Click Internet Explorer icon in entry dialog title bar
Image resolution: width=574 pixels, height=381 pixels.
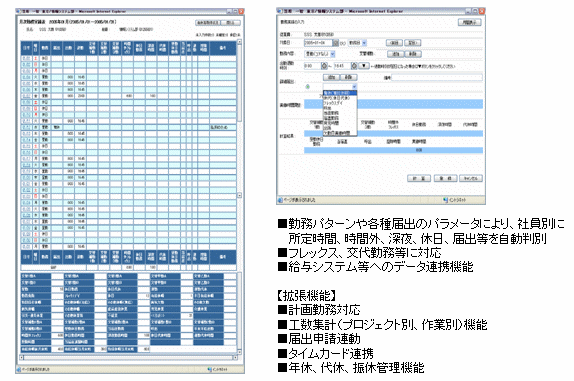pos(280,11)
